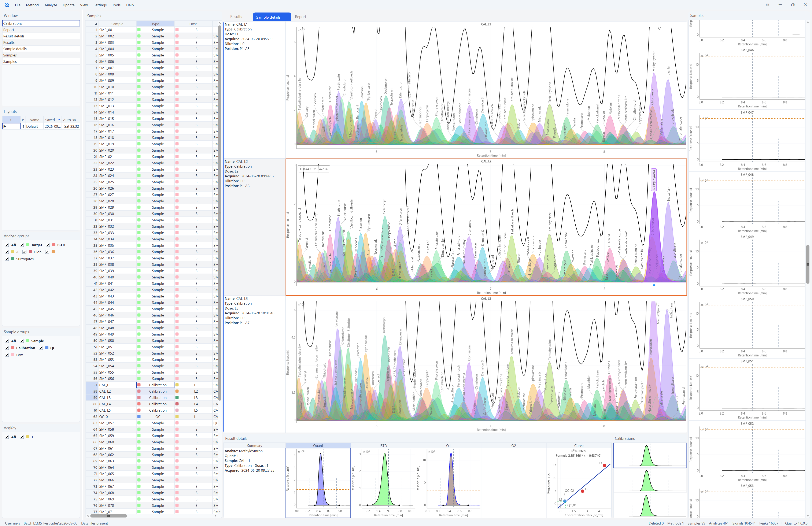Click 'User niels' in the status bar

(13, 523)
